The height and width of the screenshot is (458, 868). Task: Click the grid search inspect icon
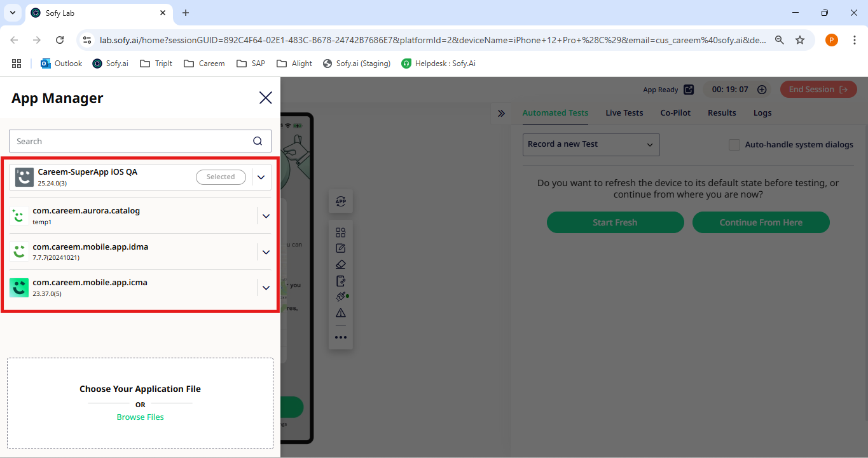click(341, 232)
